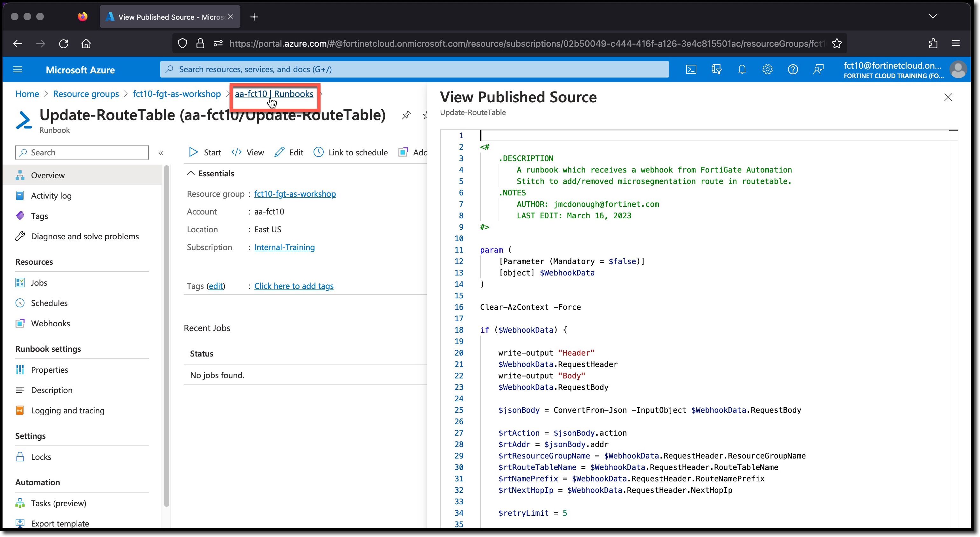Click code line 16 Clear-AzContext -Force
Image resolution: width=980 pixels, height=537 pixels.
tap(530, 307)
